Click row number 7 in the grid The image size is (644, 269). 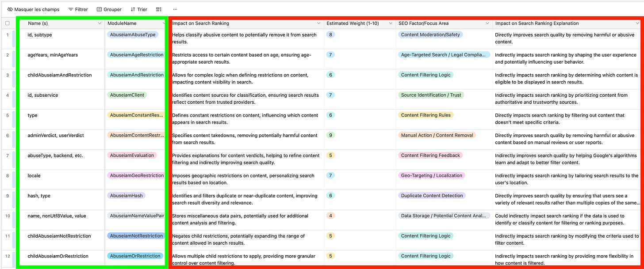(x=8, y=155)
